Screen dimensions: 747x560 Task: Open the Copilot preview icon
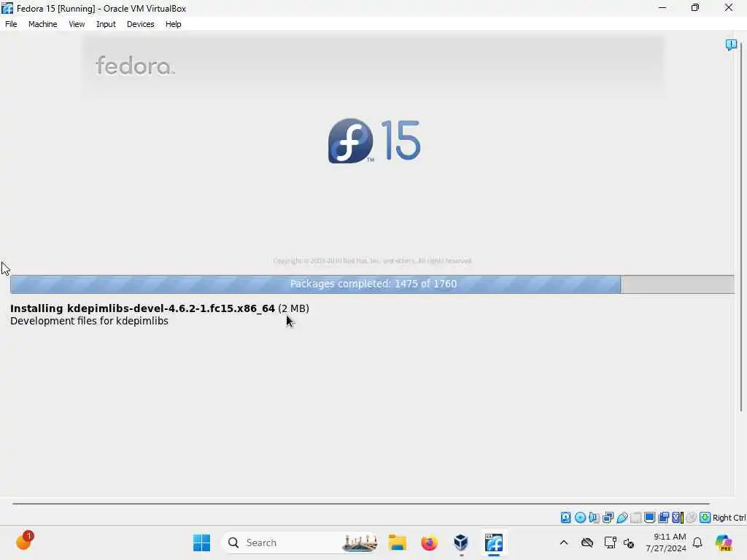(x=724, y=542)
